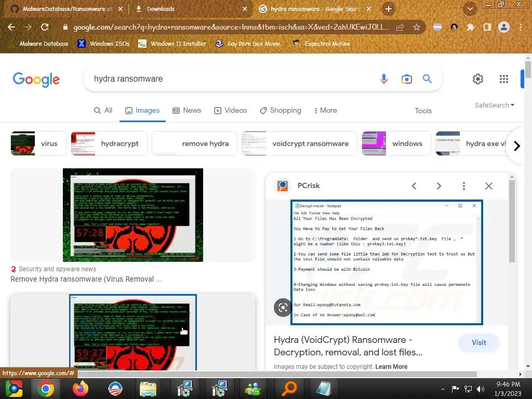
Task: Filter results with the voidcrypt ransomware chip
Action: tap(299, 143)
